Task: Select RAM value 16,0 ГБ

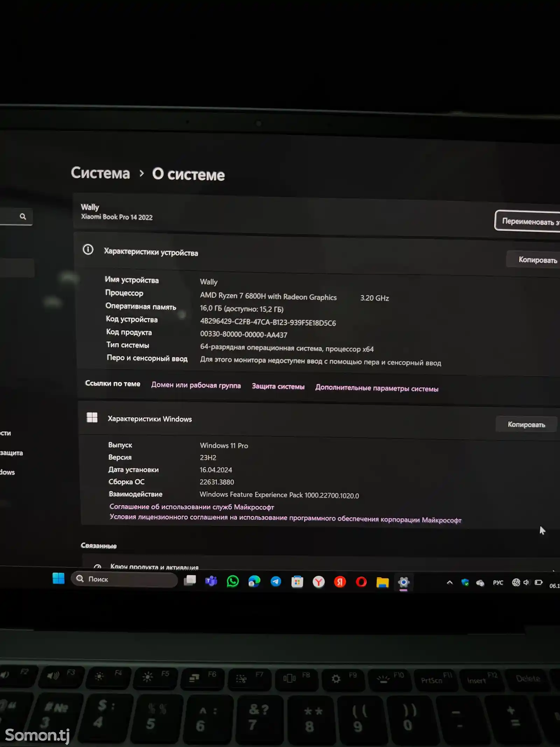Action: (242, 309)
